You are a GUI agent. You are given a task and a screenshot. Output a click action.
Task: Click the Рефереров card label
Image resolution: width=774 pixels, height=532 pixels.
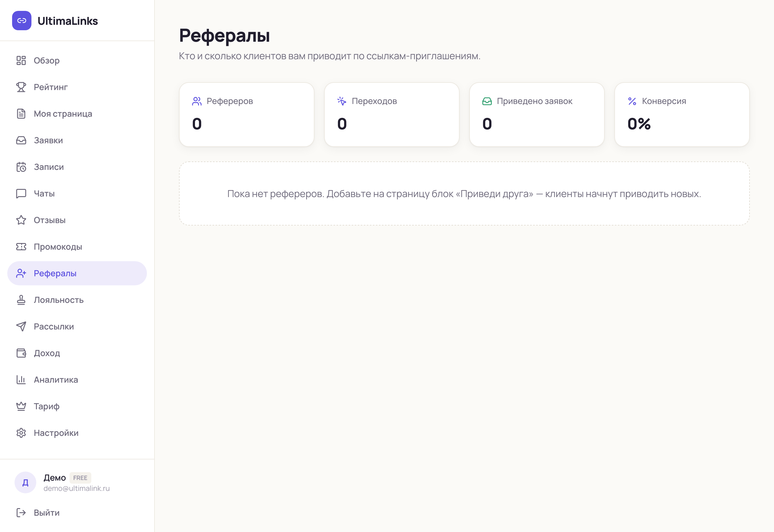pos(230,101)
